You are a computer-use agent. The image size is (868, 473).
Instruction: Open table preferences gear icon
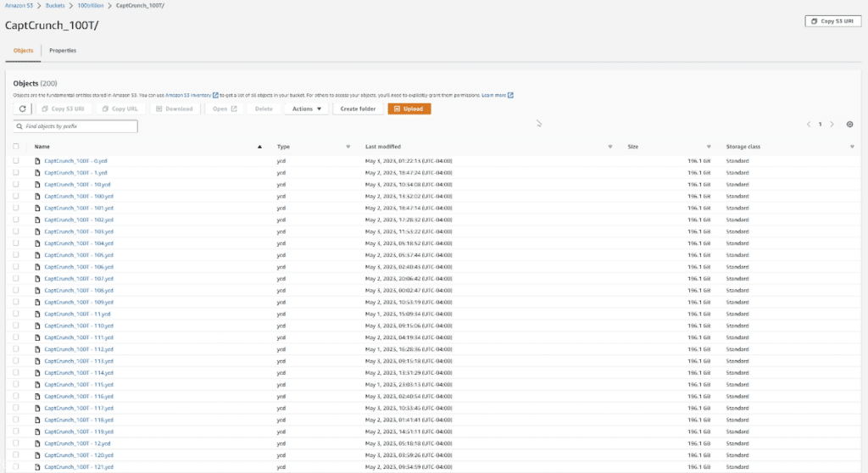849,124
